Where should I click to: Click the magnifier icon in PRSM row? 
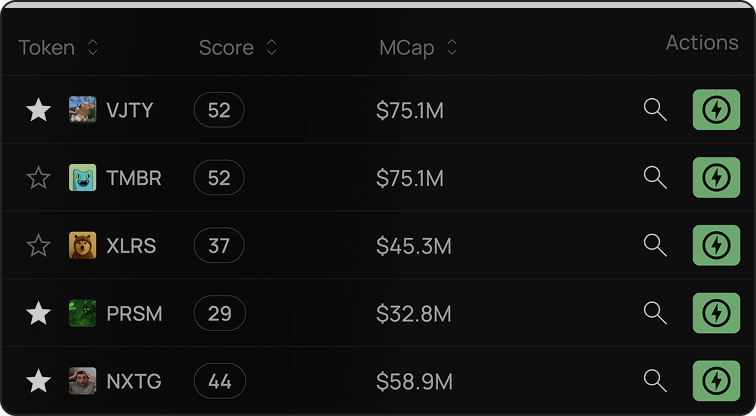point(655,313)
